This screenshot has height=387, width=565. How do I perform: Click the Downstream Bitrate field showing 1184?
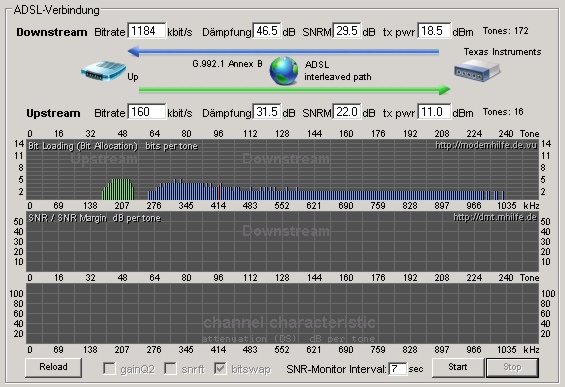point(147,31)
